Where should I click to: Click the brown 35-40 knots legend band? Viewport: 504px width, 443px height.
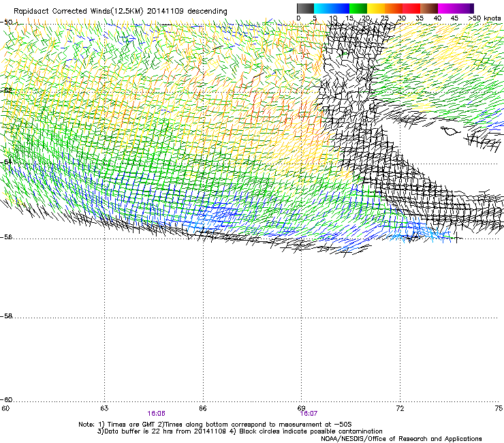pos(429,8)
